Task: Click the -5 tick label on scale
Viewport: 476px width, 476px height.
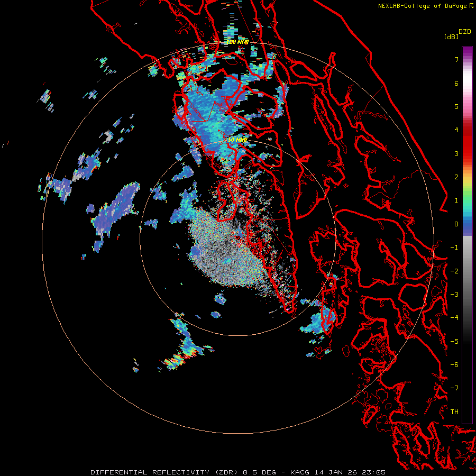Action: coord(454,341)
